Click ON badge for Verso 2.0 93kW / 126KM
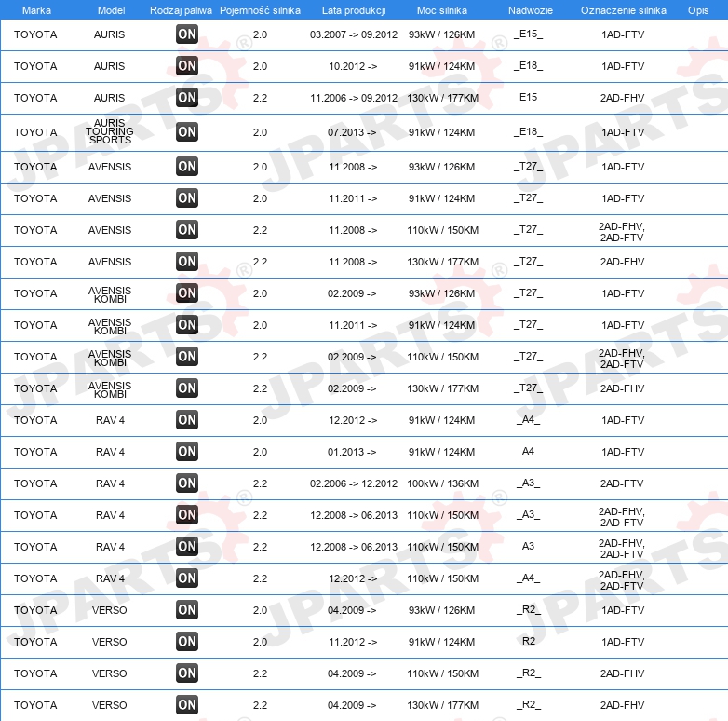Viewport: 728px width, 721px height. [187, 609]
